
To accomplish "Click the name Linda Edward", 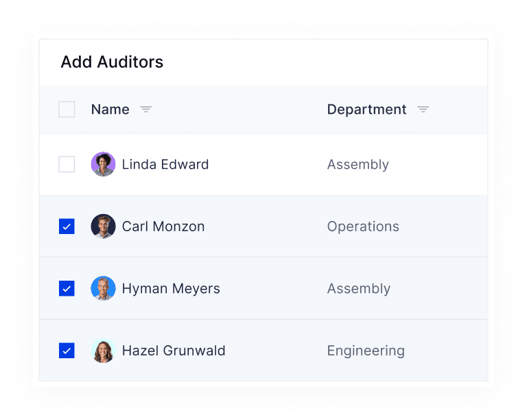I will click(x=165, y=165).
